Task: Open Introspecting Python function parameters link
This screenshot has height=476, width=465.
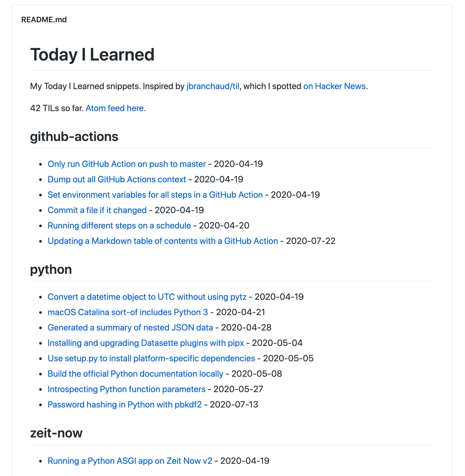Action: (x=126, y=389)
